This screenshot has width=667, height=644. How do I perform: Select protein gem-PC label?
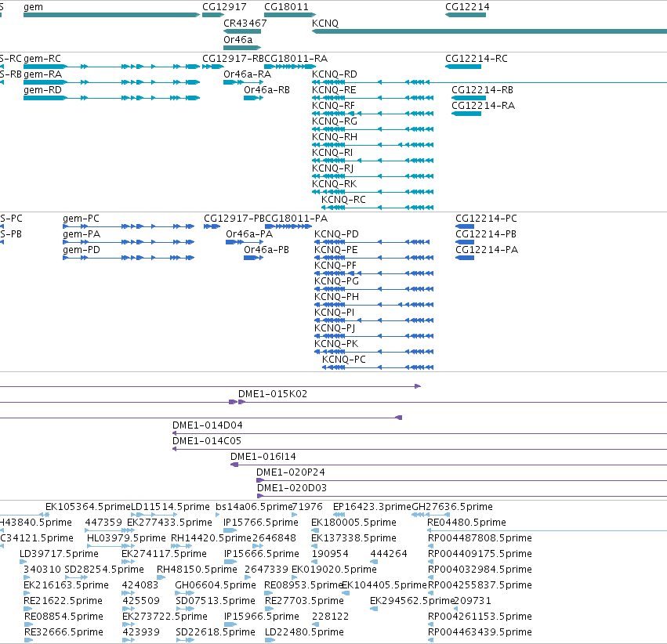click(x=81, y=219)
